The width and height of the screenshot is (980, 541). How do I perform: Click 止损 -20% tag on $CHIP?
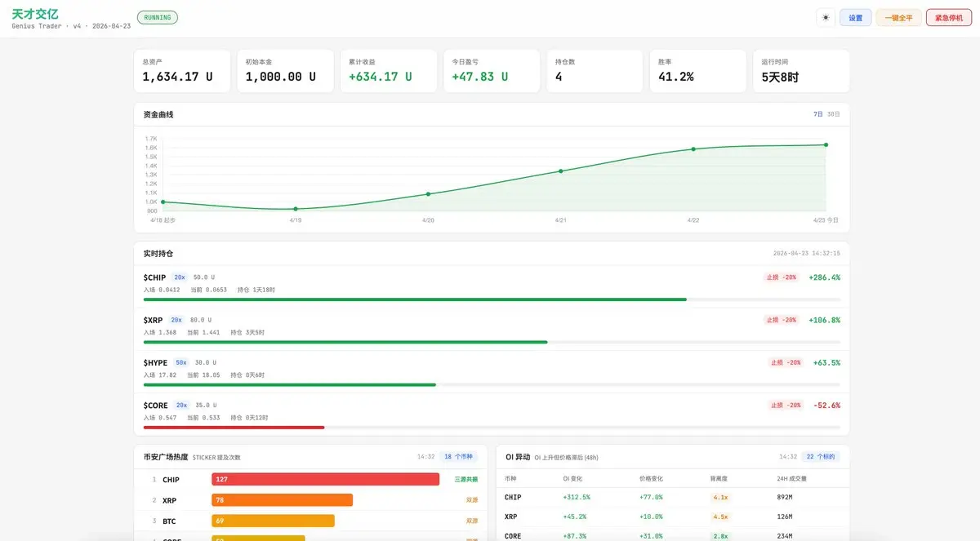781,277
